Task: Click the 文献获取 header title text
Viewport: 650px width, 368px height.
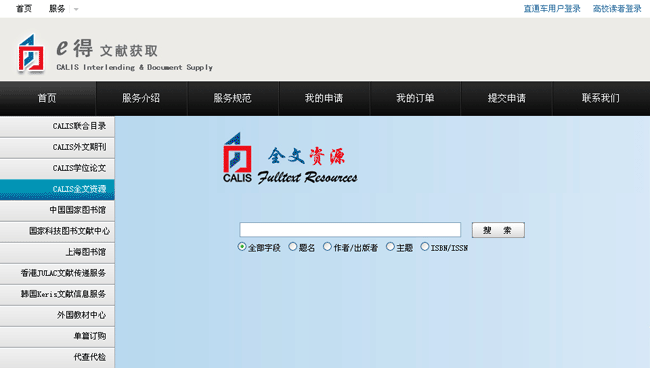Action: [129, 51]
